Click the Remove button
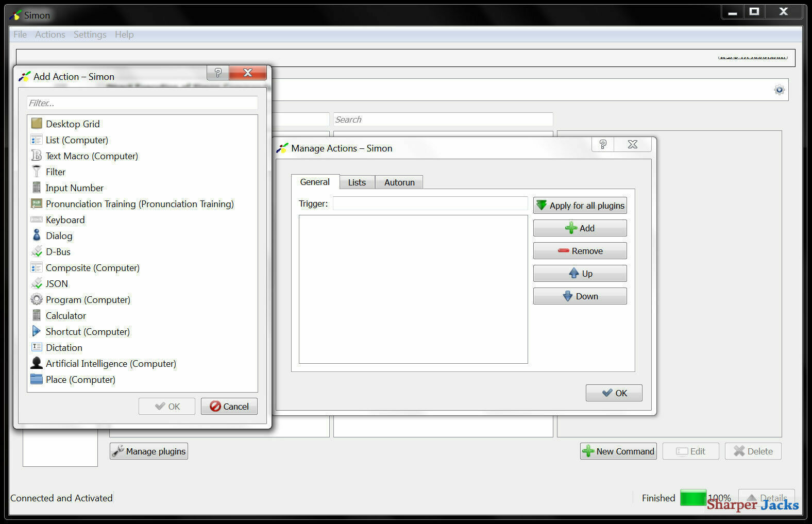Screen dimensions: 812x524 (580, 251)
